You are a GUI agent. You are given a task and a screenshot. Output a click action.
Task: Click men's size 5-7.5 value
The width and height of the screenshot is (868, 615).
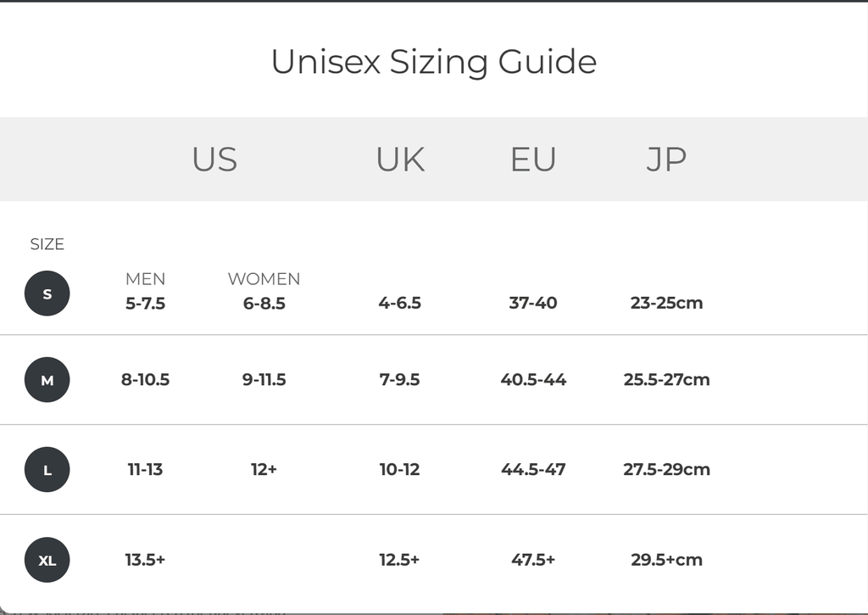click(145, 303)
